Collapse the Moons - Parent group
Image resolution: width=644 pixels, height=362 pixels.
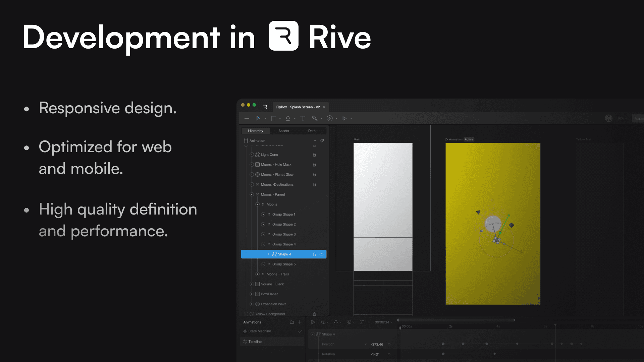point(252,194)
